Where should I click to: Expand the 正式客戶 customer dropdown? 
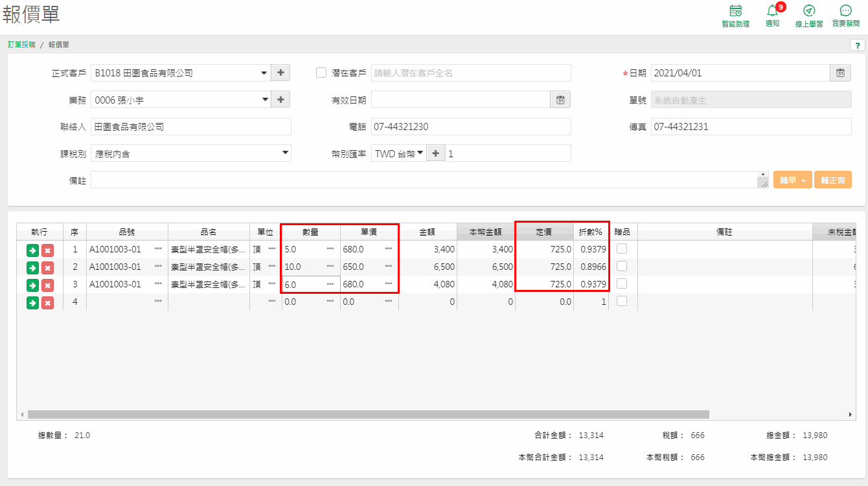click(264, 73)
